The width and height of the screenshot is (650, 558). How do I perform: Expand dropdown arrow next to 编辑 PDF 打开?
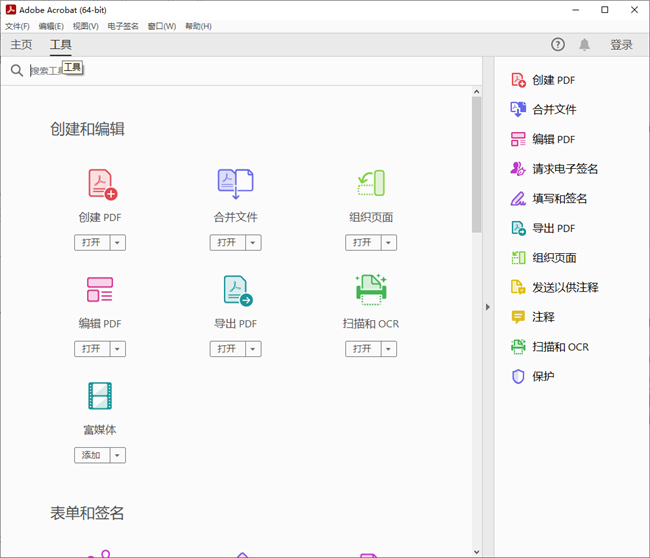pos(117,349)
